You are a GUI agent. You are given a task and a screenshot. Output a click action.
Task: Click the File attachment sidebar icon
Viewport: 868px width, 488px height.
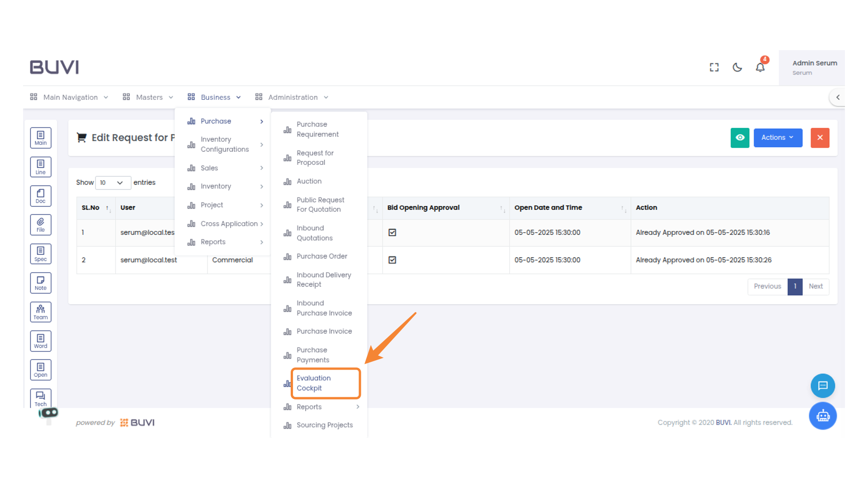(41, 225)
